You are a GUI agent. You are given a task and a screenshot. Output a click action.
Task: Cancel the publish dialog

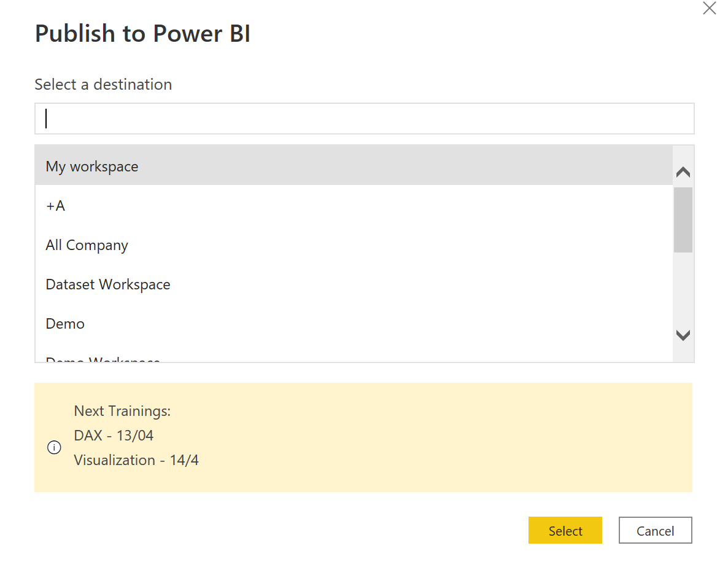[655, 530]
